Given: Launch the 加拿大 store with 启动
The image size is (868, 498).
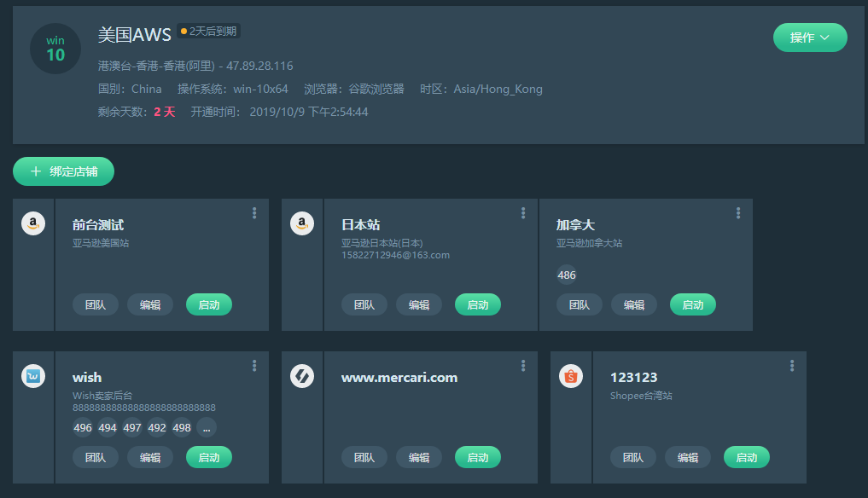Looking at the screenshot, I should [692, 305].
